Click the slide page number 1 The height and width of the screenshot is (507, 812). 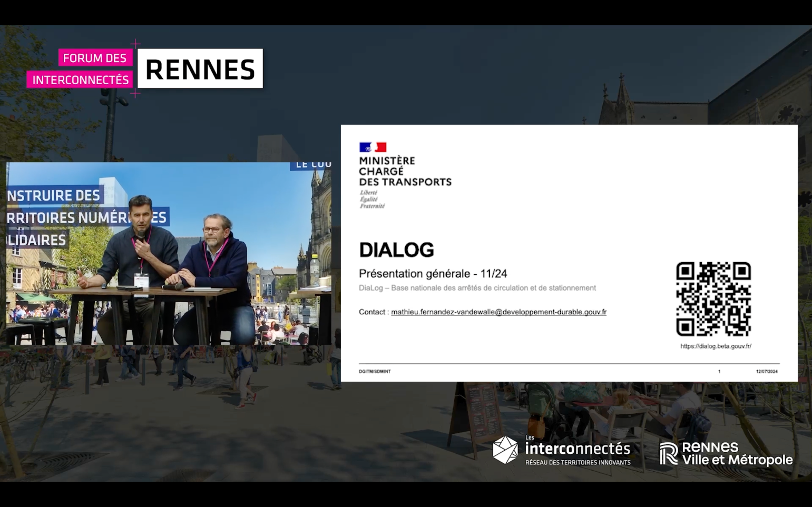click(x=719, y=371)
